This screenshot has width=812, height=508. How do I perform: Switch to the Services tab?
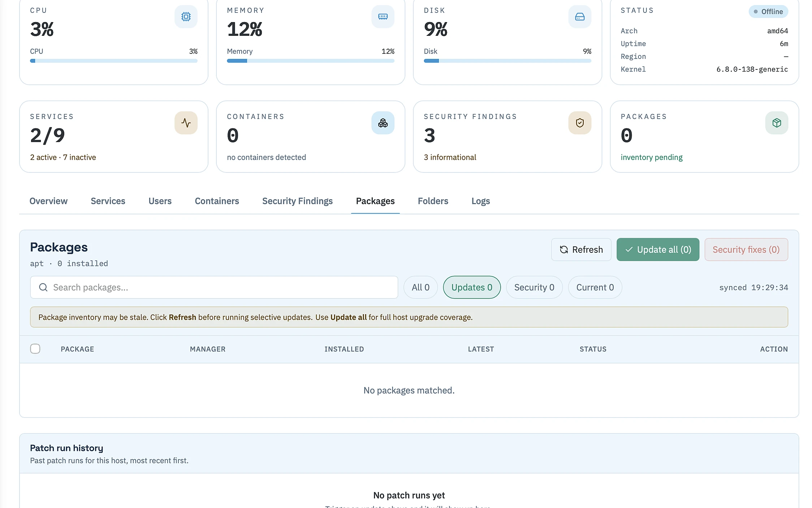108,201
